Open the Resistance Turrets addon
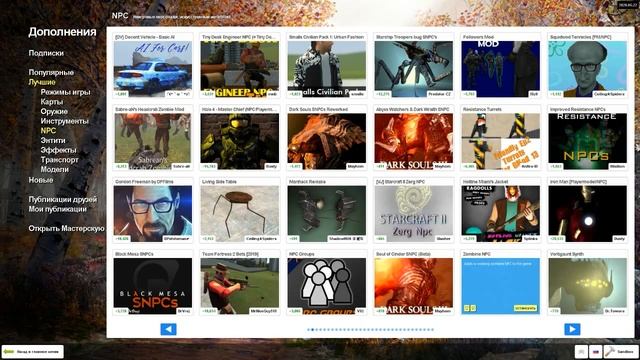640x360 pixels. pyautogui.click(x=500, y=141)
